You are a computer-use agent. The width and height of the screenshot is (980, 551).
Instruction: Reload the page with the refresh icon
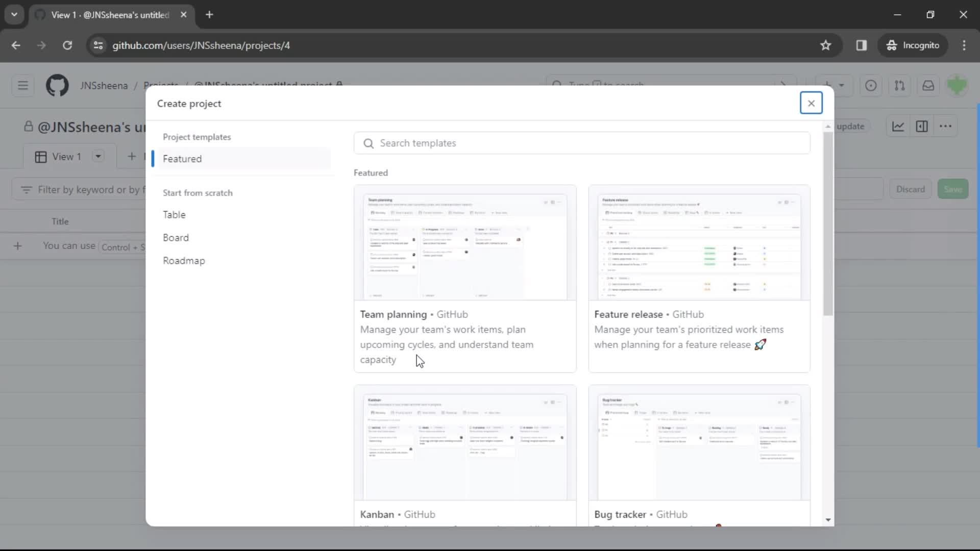[x=67, y=45]
